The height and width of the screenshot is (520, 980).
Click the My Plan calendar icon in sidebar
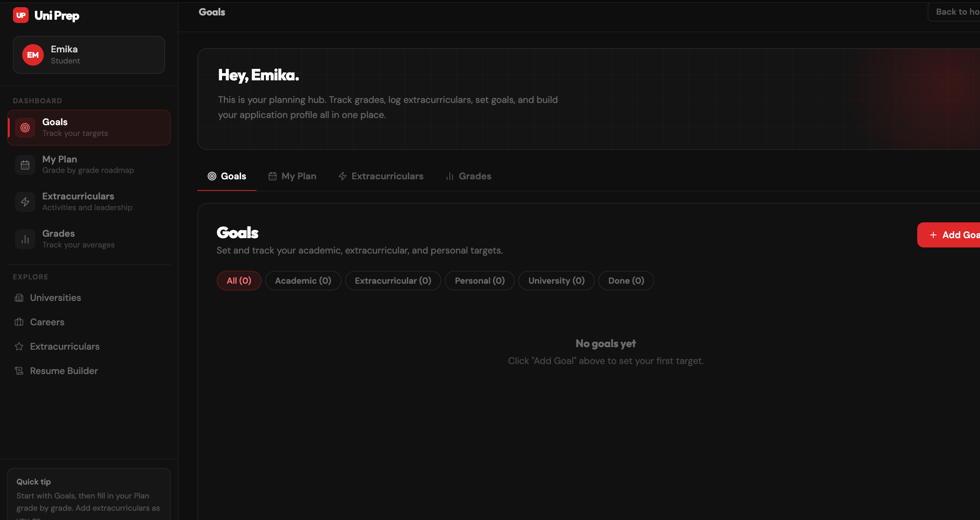click(25, 165)
